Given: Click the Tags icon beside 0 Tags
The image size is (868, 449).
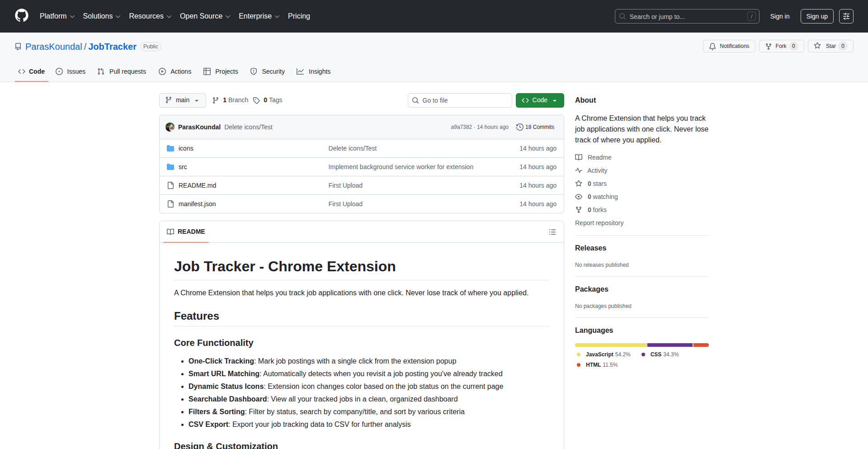Looking at the screenshot, I should point(256,100).
